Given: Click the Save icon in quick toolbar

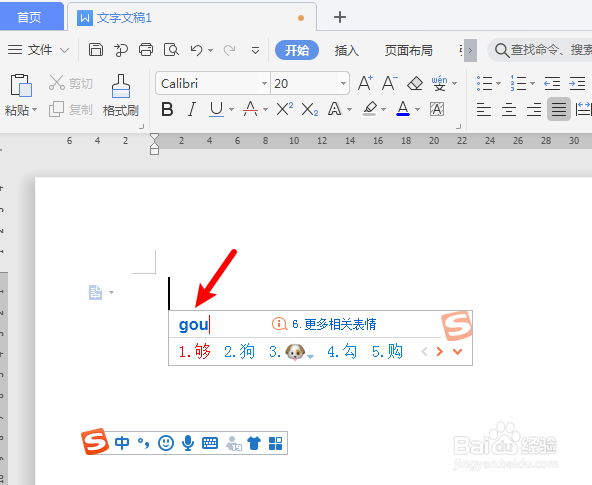Looking at the screenshot, I should [96, 50].
